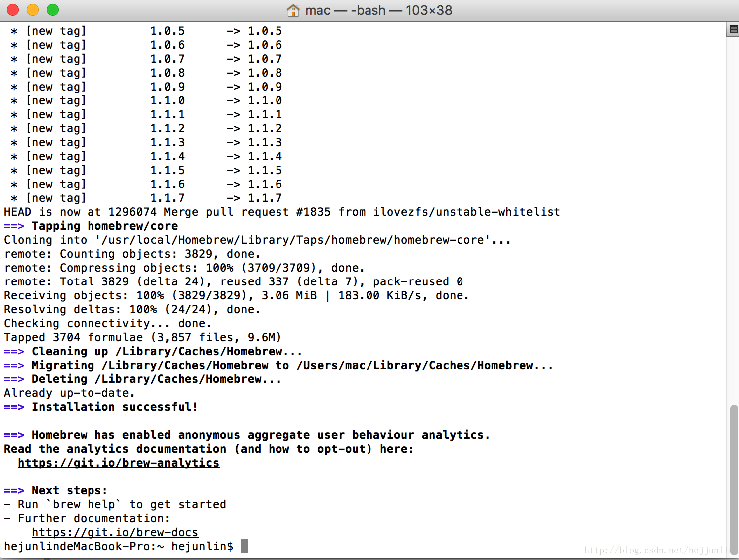This screenshot has height=560, width=739.
Task: Click the new tag row for 1.1.3
Action: (146, 142)
